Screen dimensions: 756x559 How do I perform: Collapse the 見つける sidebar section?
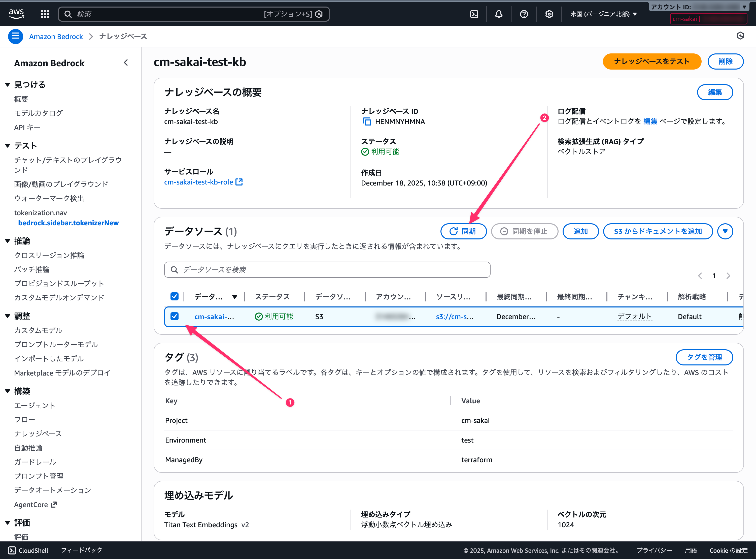8,85
